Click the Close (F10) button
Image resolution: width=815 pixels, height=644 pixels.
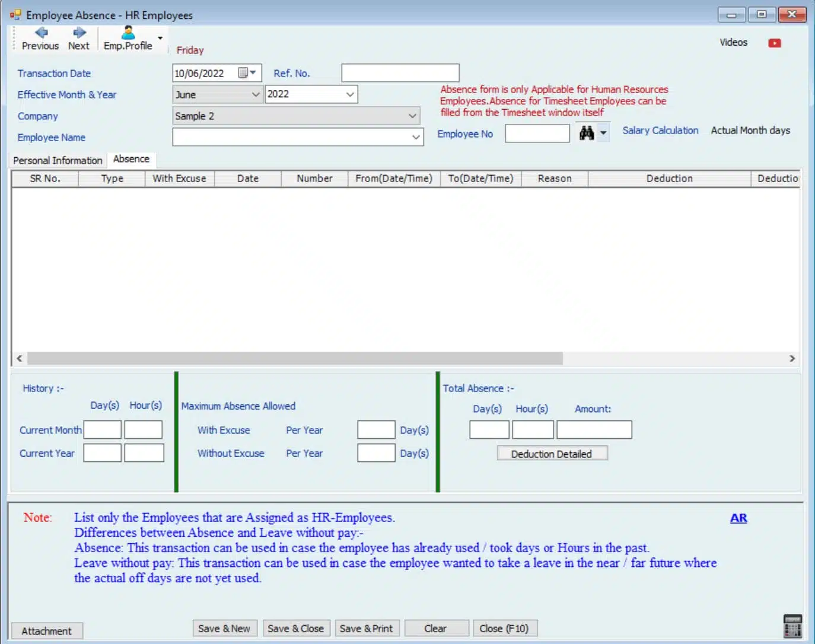coord(504,629)
